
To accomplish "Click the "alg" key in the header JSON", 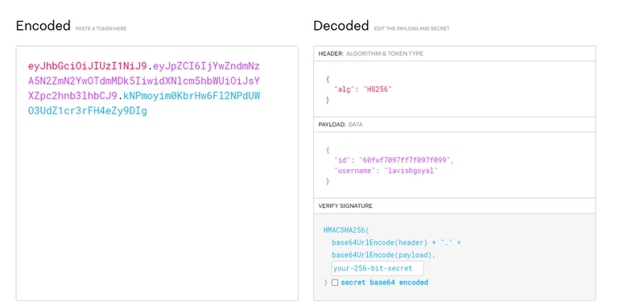I will (x=345, y=89).
